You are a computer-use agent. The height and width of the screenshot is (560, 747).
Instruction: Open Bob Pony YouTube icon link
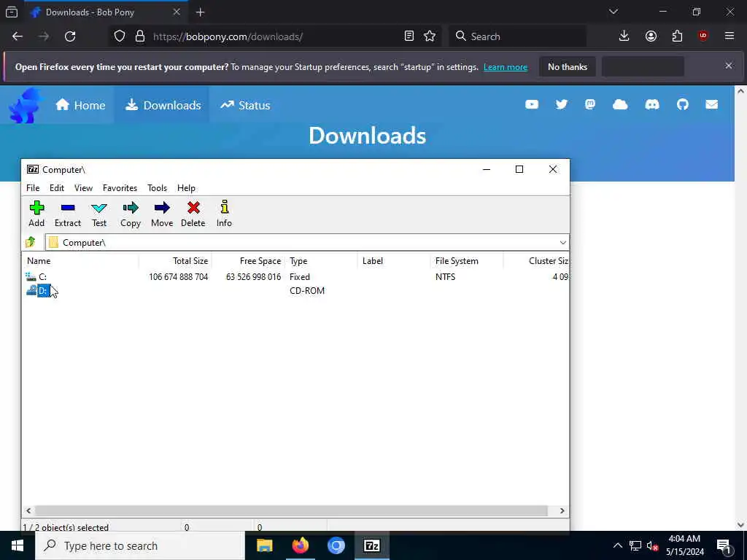coord(532,104)
